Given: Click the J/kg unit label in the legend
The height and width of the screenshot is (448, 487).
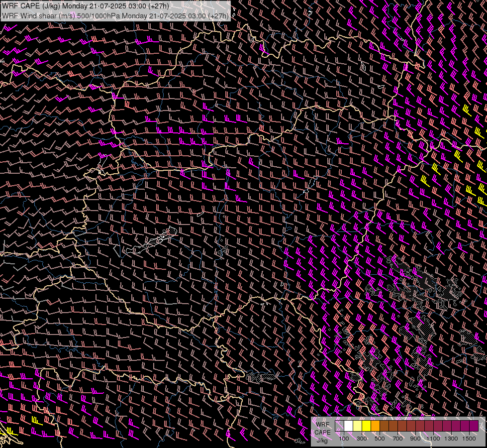Looking at the screenshot, I should [x=322, y=441].
